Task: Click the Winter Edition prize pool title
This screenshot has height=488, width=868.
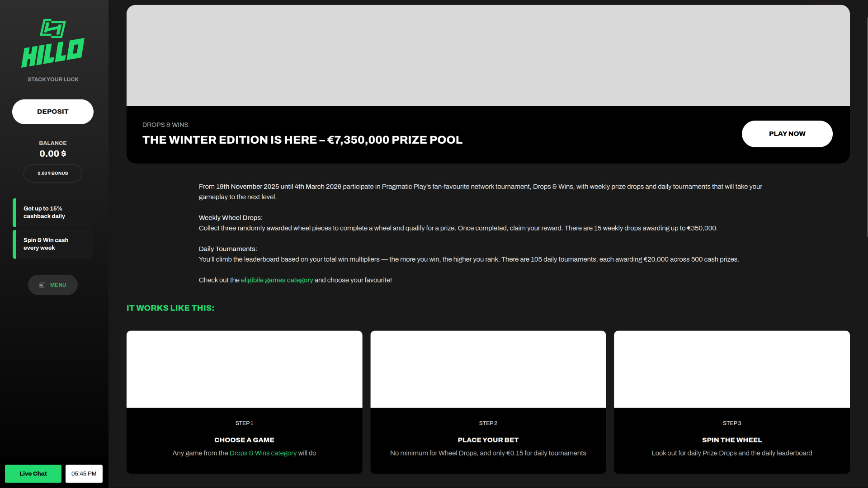Action: coord(302,140)
